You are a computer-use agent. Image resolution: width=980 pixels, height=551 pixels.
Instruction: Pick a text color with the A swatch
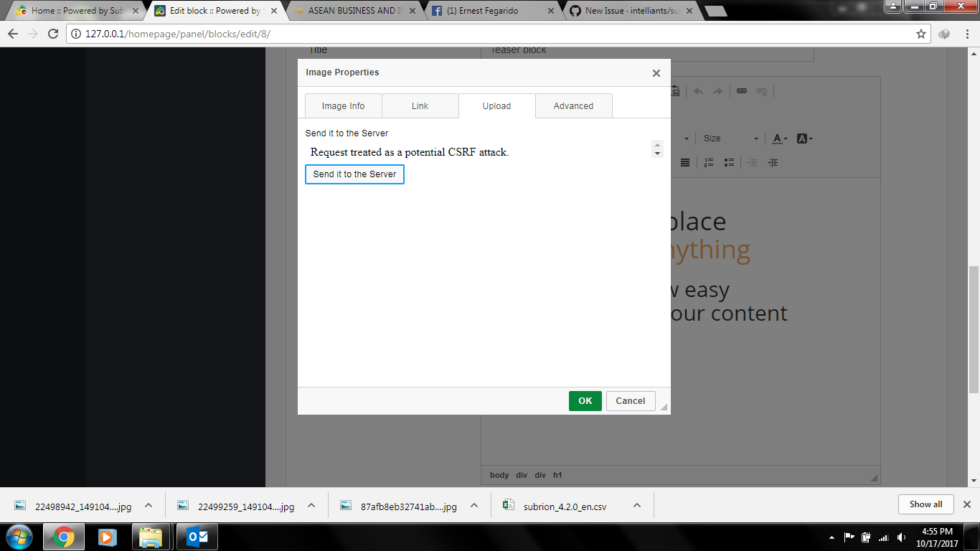click(x=777, y=138)
